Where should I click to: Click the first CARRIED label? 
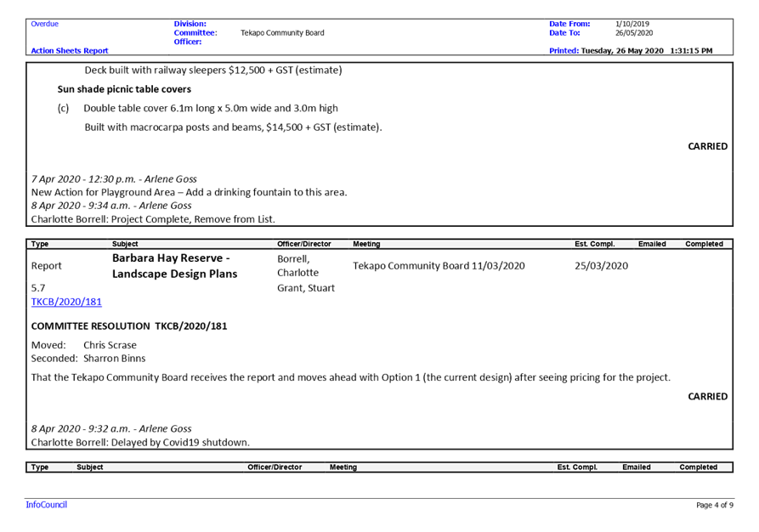point(708,146)
